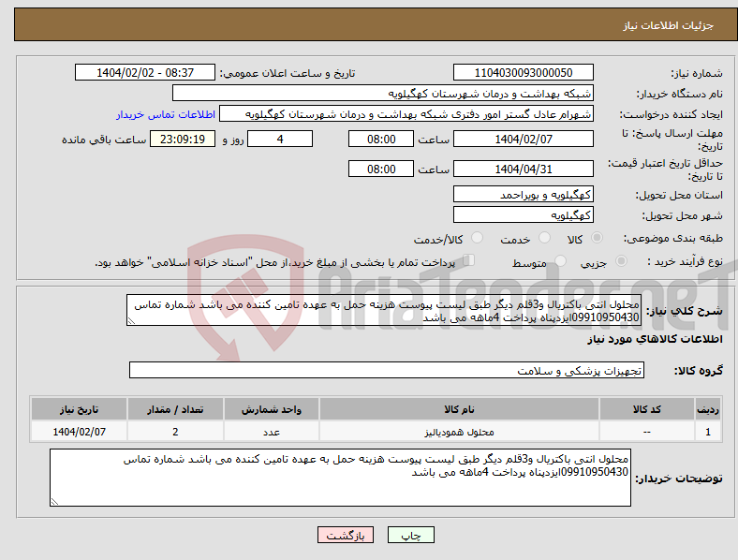
Task: Click the شماره نیاز field 1104030093000050
Action: click(x=523, y=72)
